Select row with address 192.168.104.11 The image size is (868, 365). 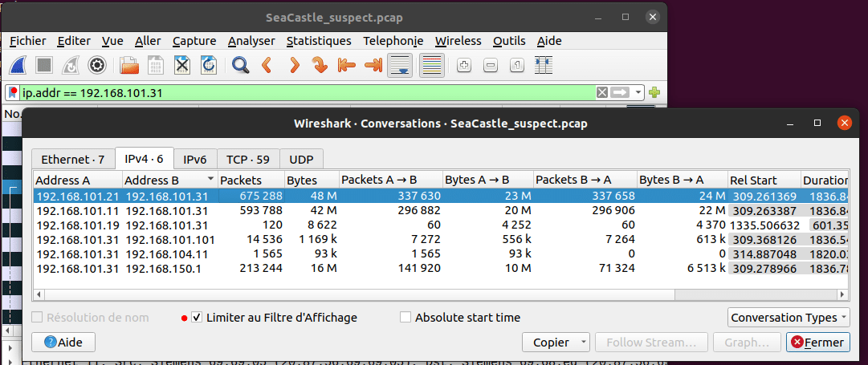tap(441, 253)
